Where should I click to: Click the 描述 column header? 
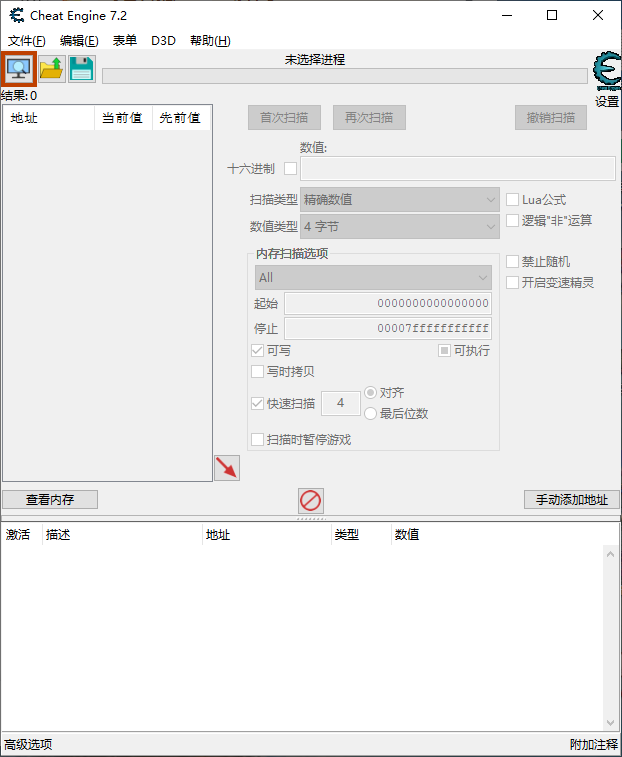coord(122,534)
